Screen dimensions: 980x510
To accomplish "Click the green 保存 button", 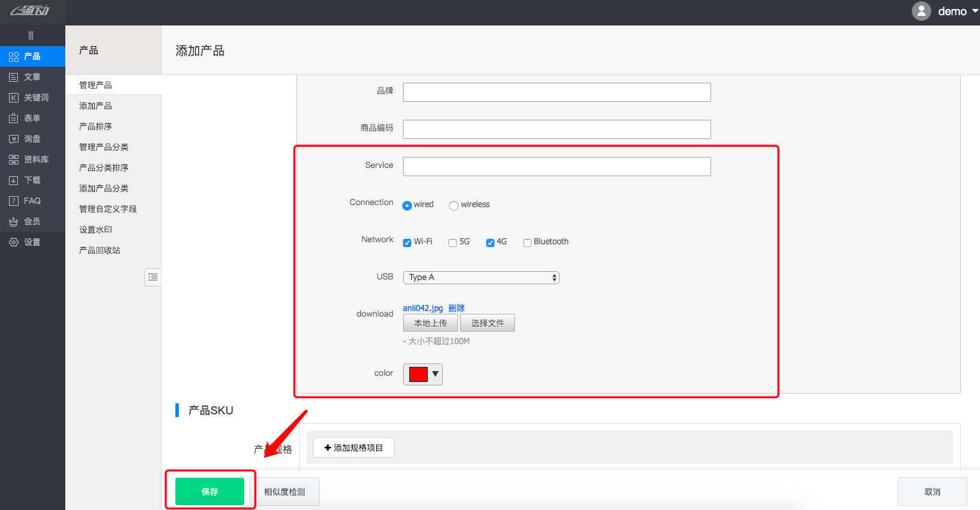I will [x=210, y=491].
